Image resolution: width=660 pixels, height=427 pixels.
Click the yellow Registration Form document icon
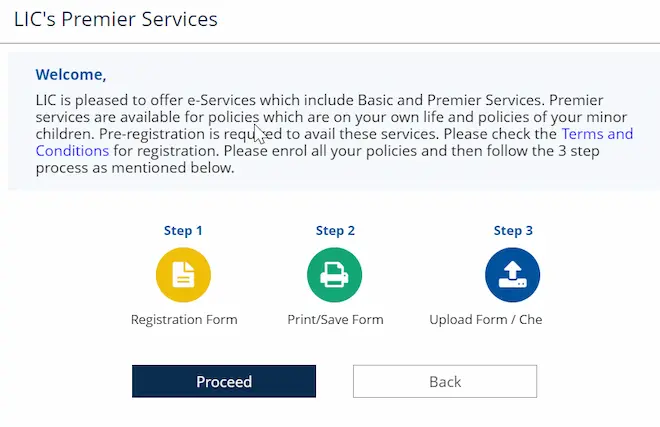183,275
